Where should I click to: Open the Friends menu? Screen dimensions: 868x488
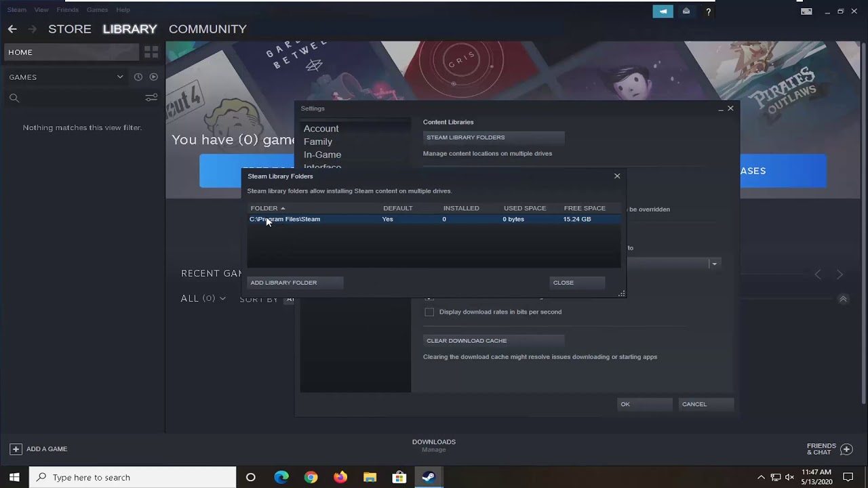68,9
